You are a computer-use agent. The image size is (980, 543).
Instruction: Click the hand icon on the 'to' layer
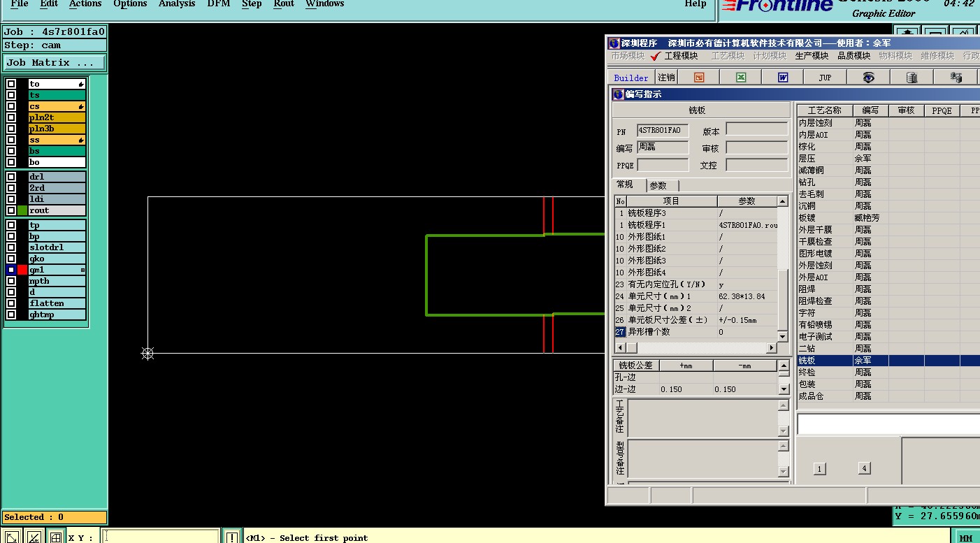(81, 84)
